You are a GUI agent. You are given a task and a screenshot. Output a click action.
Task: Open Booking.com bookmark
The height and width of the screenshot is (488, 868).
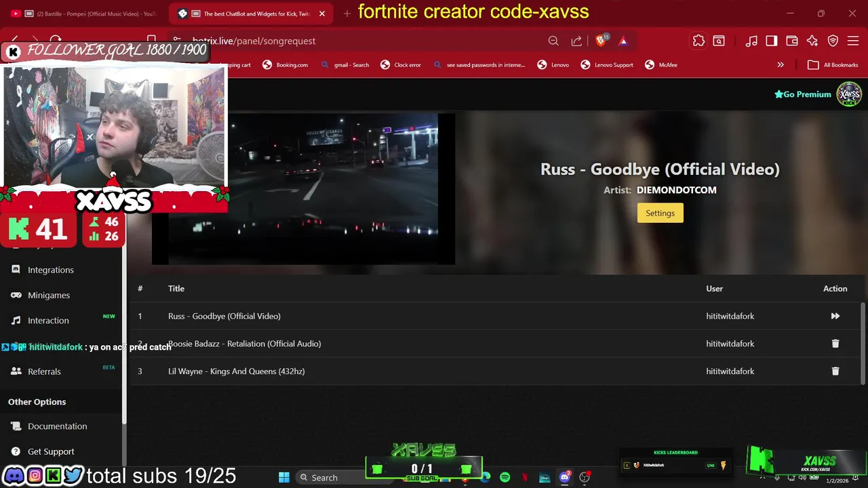click(285, 65)
